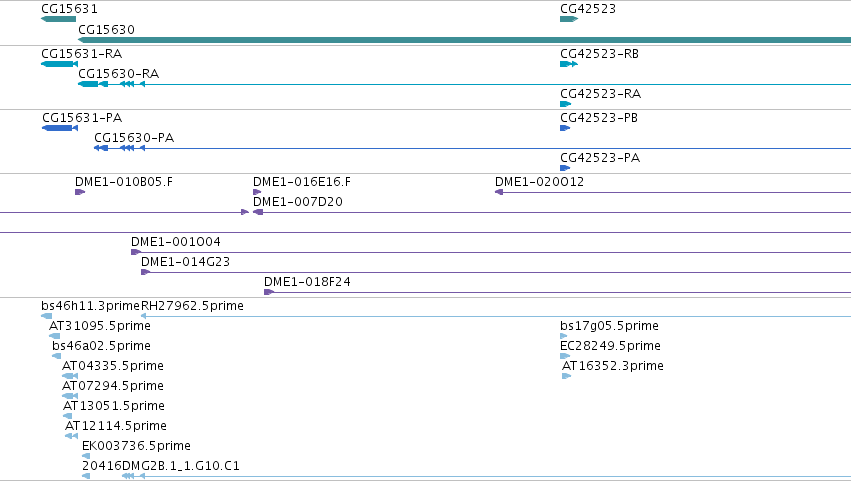Click the RH27962.5prime EST label
Image resolution: width=851 pixels, height=481 pixels.
pyautogui.click(x=192, y=306)
